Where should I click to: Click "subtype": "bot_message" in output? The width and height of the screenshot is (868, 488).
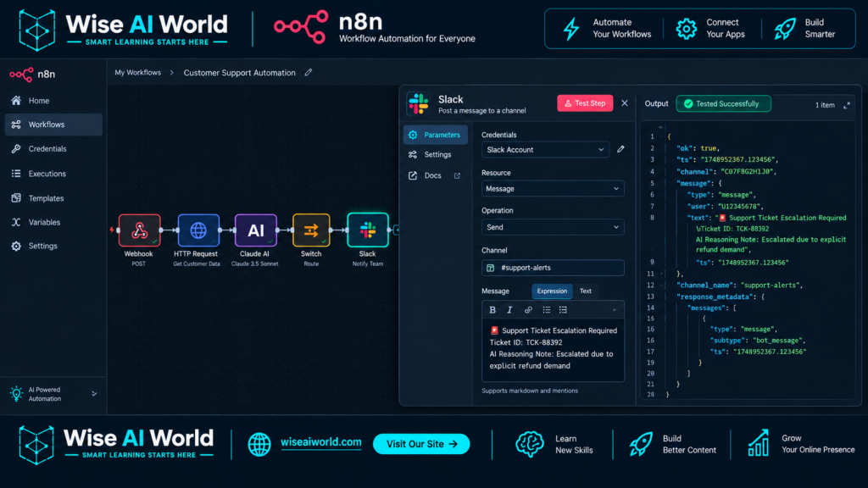tap(758, 341)
